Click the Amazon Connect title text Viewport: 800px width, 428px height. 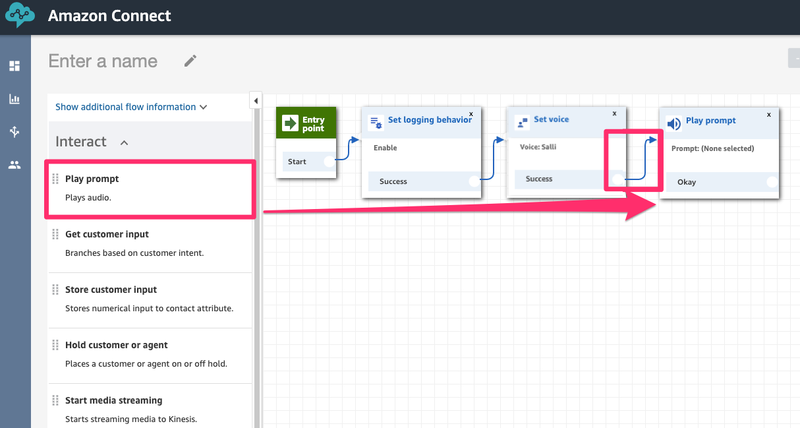click(110, 16)
